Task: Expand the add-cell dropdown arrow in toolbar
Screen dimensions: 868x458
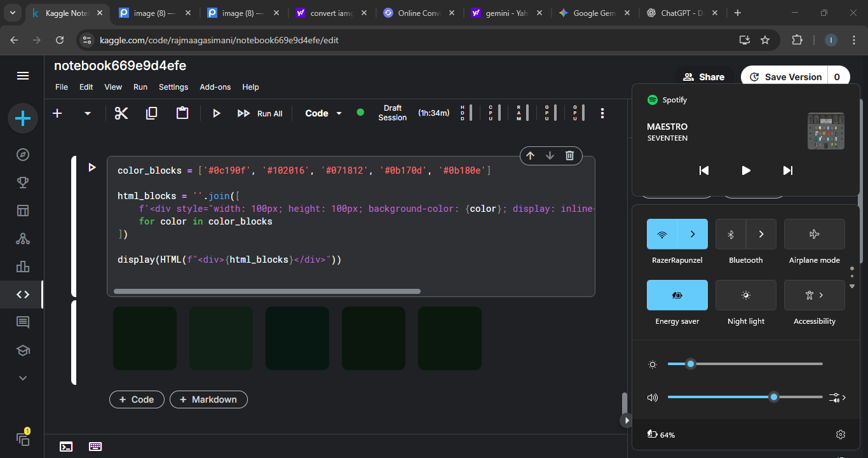Action: (88, 113)
